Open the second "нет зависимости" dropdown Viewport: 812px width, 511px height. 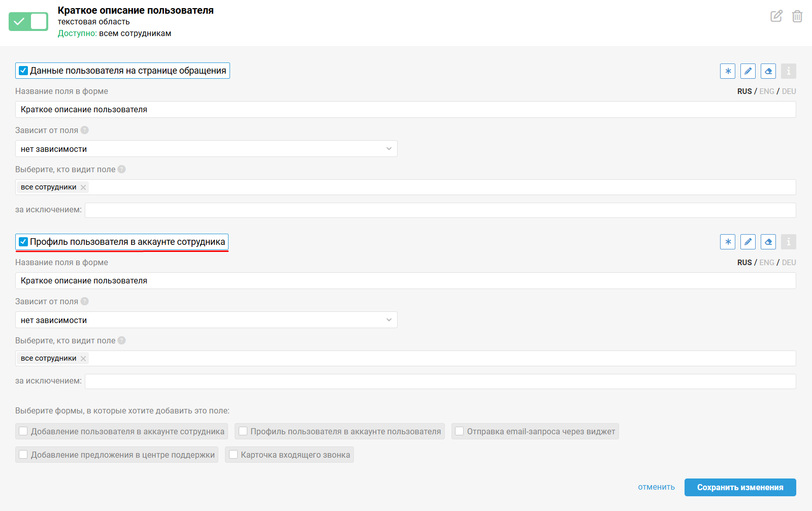(206, 320)
